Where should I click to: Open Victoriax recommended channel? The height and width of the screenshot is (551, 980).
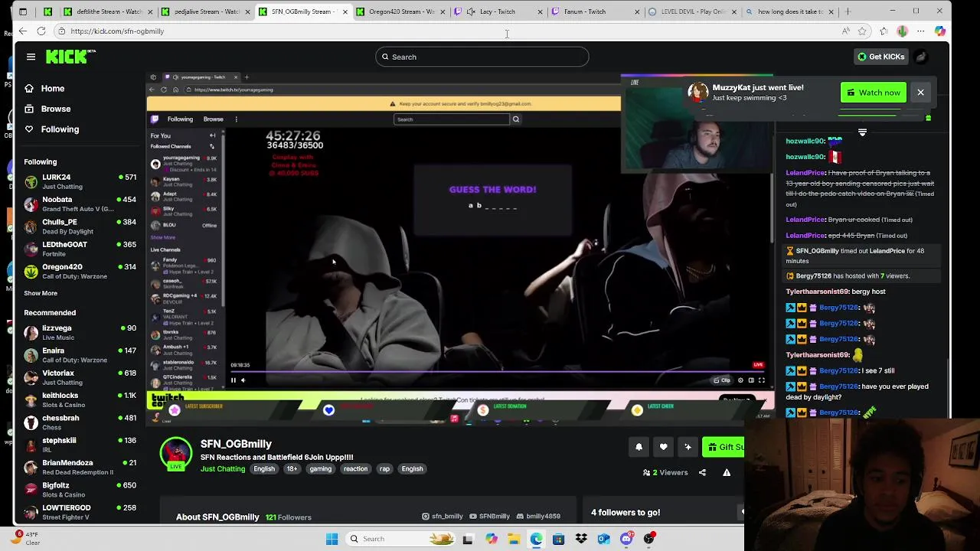tap(80, 377)
